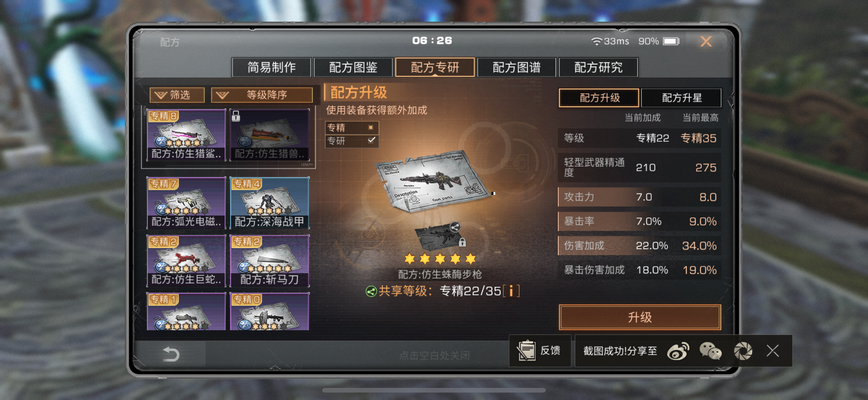Click the back arrow icon
868x400 pixels.
click(171, 354)
